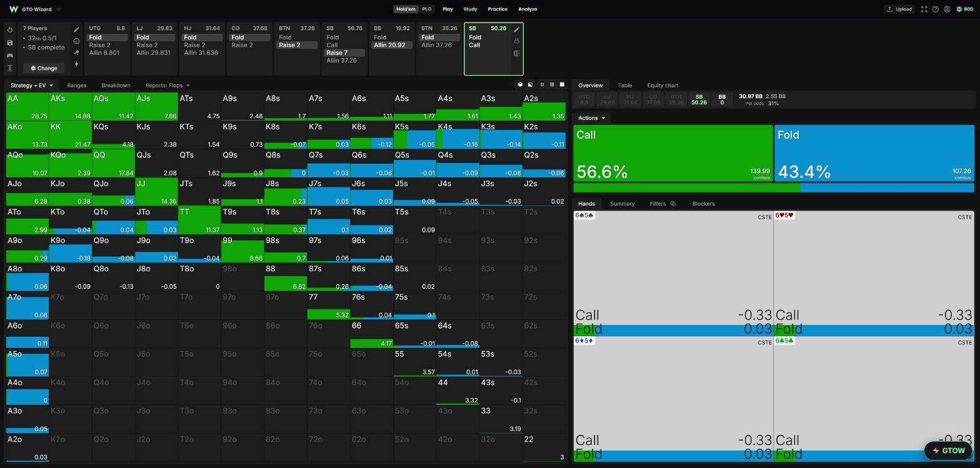This screenshot has height=468, width=980.
Task: Click the Change settings button
Action: tap(44, 68)
